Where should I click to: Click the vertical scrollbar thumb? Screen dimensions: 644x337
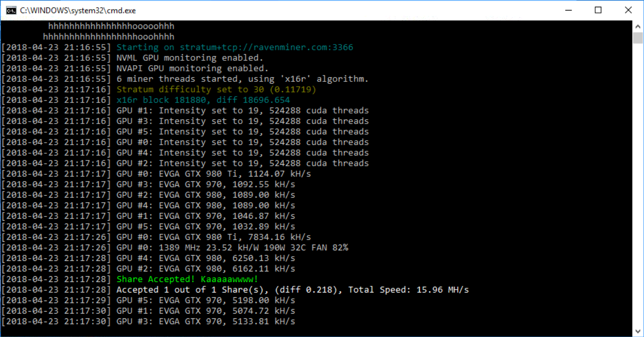(638, 38)
